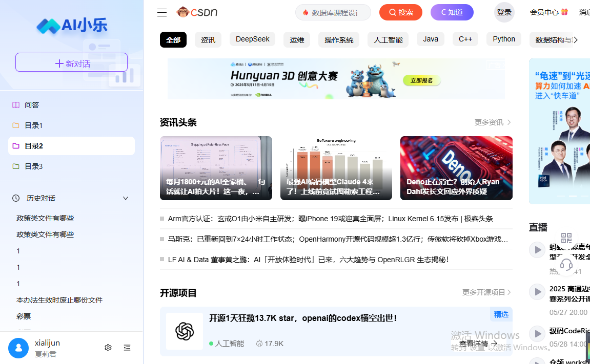
Task: Open the hamburger menu beside CSDN logo
Action: pos(162,13)
